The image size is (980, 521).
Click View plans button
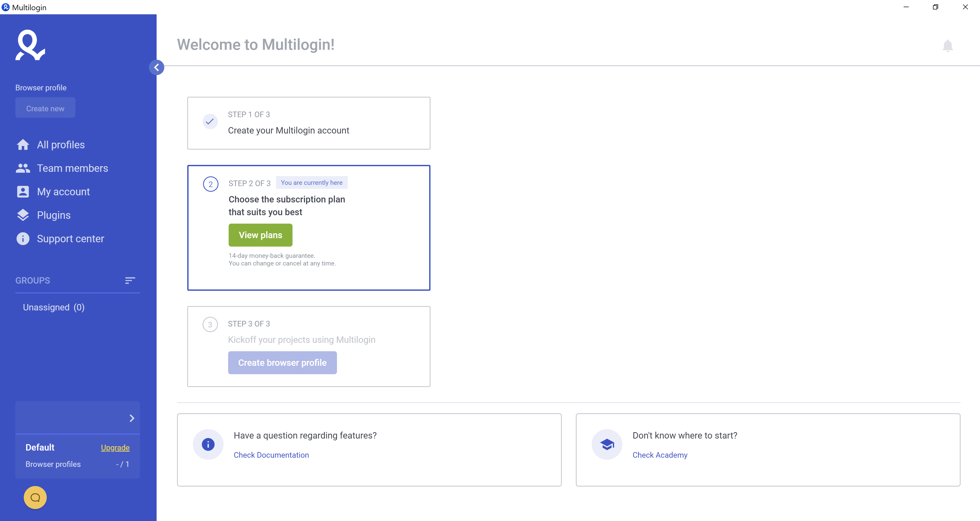pyautogui.click(x=261, y=235)
